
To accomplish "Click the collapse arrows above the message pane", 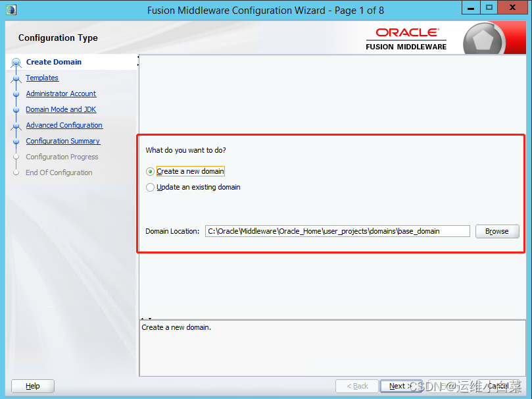I will [146, 319].
